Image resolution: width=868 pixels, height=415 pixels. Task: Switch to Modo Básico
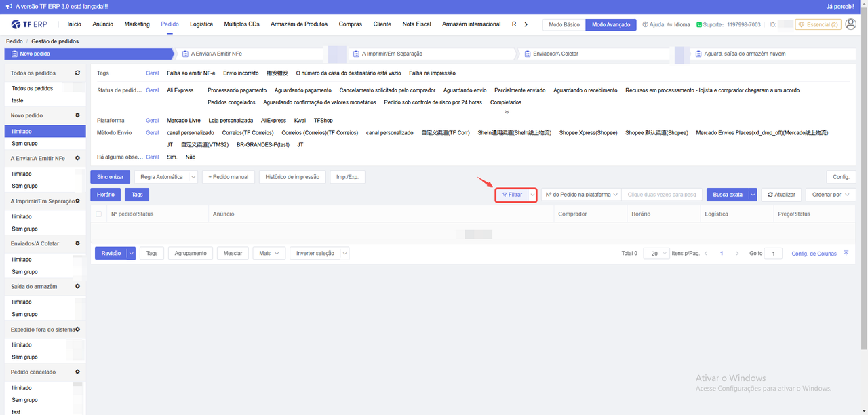tap(564, 25)
